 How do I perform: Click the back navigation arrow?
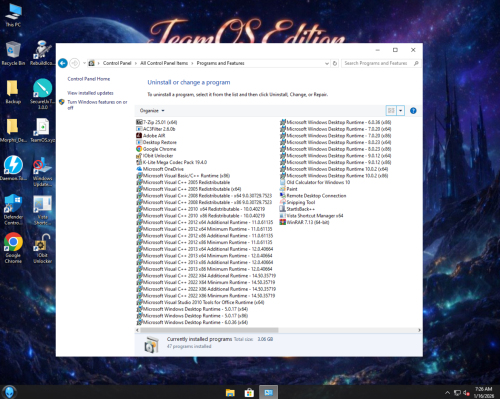coord(63,63)
